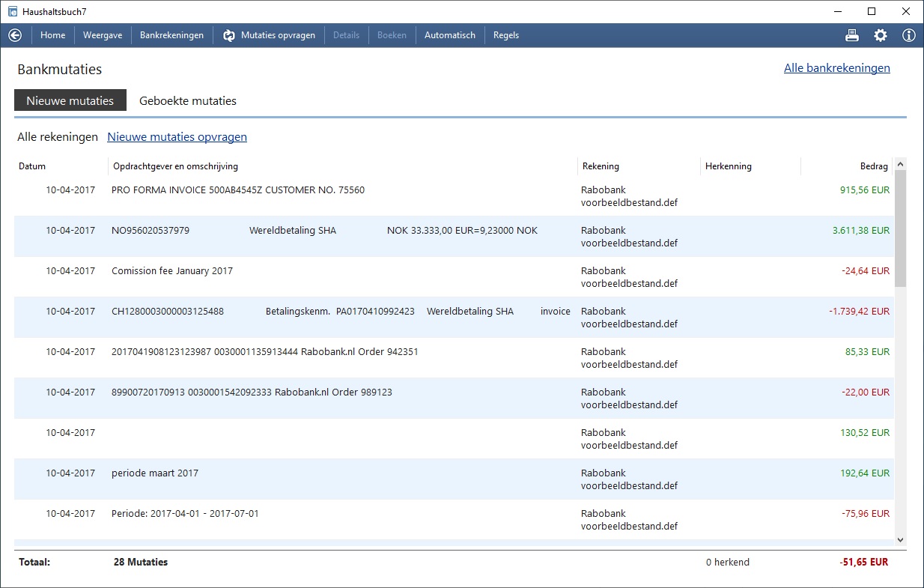Switch to the Geboekte mutaties tab
924x588 pixels.
(188, 100)
